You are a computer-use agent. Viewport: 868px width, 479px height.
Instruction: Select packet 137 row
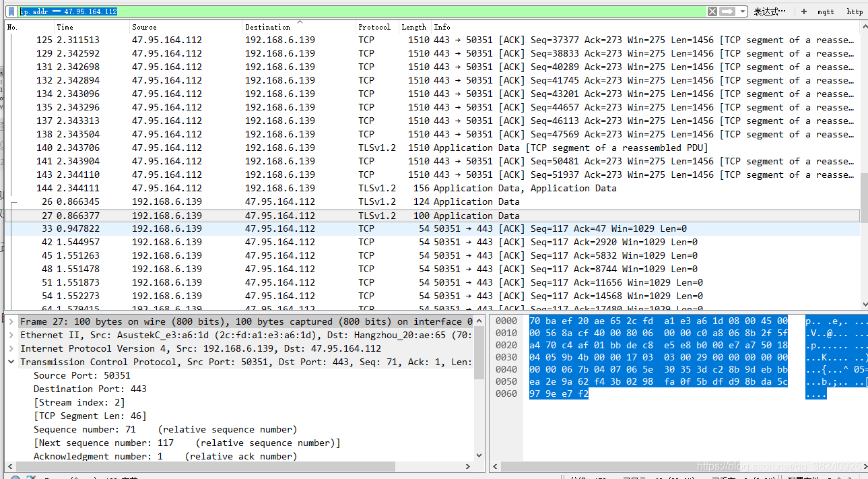click(432, 121)
